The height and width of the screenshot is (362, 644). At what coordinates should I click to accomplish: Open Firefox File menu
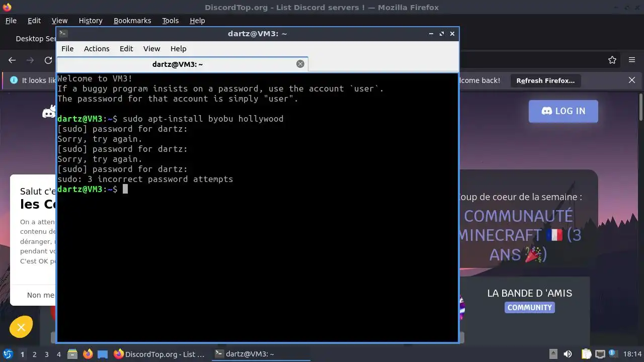[x=11, y=21]
